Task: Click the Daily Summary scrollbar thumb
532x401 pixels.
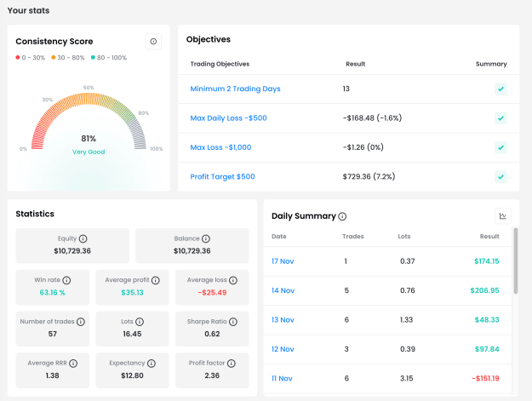Action: tap(516, 261)
